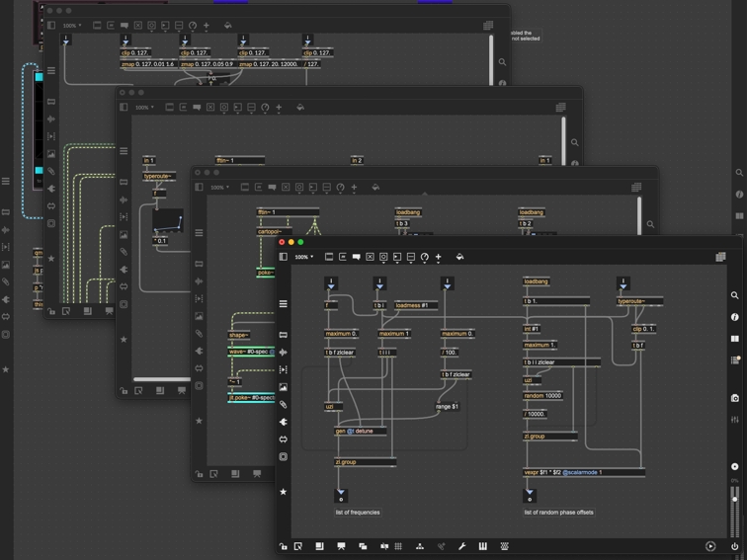Add a new object box in front patcher
The height and width of the screenshot is (560, 747).
(x=329, y=257)
